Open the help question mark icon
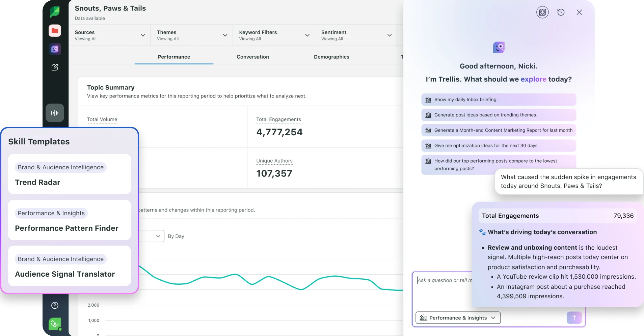Image resolution: width=644 pixels, height=336 pixels. pyautogui.click(x=55, y=305)
